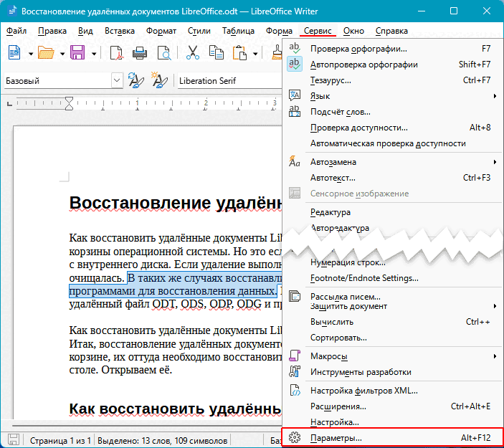Click Страница 1 из 1 status field
This screenshot has width=504, height=448.
[x=60, y=440]
